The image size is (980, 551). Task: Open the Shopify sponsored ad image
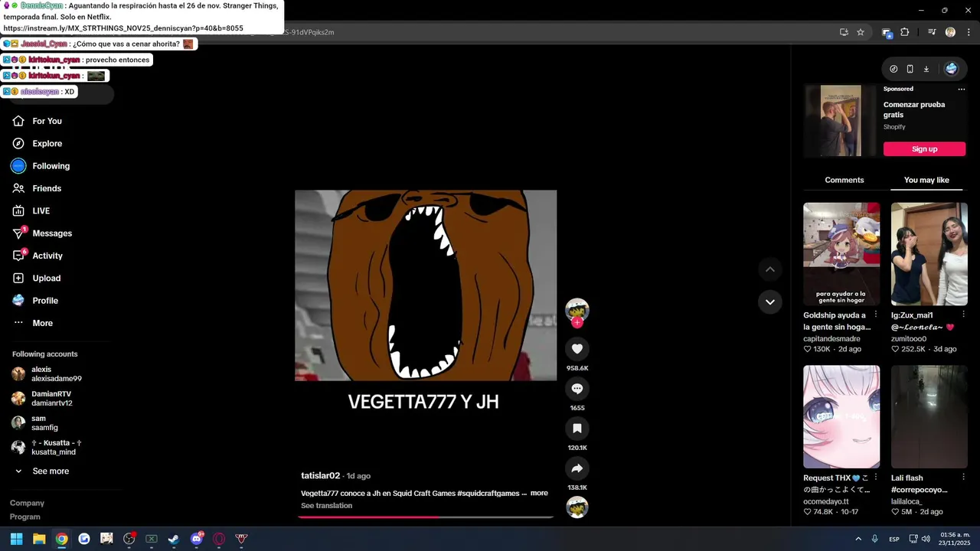click(x=841, y=121)
